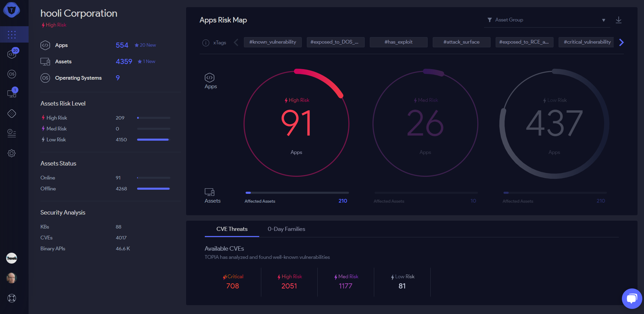Click the High Risk affected assets bar

click(x=297, y=193)
